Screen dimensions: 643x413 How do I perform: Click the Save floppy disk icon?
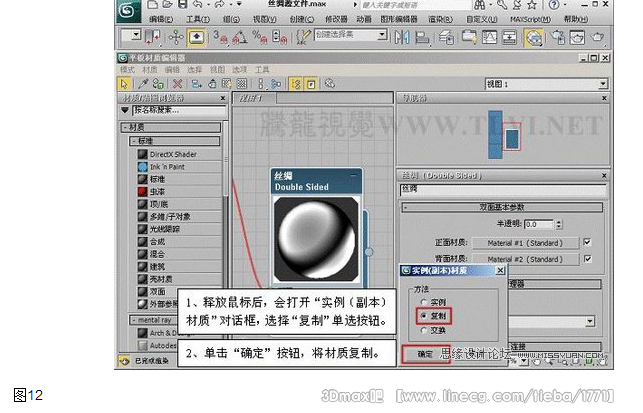click(182, 5)
